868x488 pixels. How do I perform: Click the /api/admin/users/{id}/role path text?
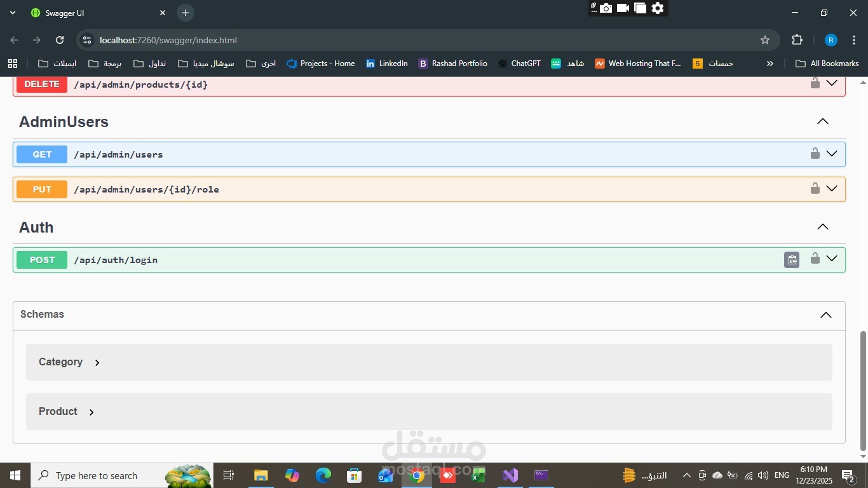[x=147, y=189]
